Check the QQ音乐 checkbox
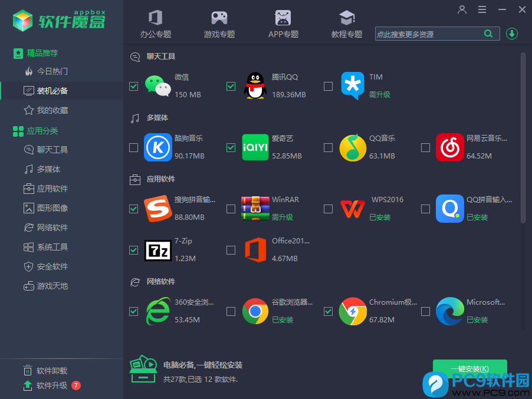The width and height of the screenshot is (532, 399). 328,147
